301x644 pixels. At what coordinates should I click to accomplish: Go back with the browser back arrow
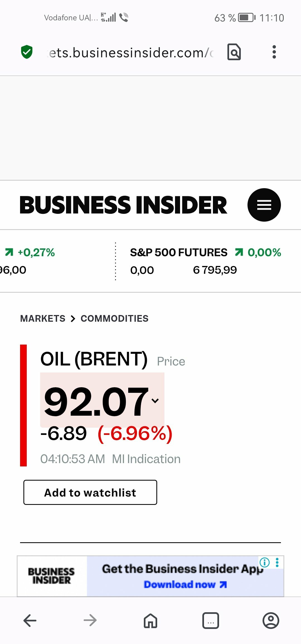[x=30, y=621]
